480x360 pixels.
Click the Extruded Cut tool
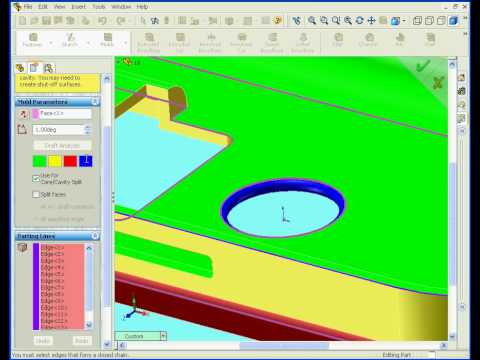(x=180, y=43)
